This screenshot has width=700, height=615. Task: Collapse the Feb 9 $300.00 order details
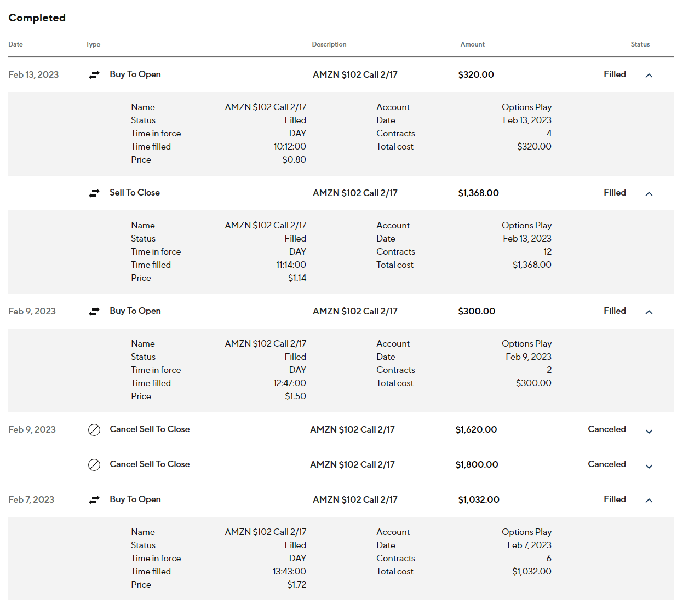pos(649,312)
